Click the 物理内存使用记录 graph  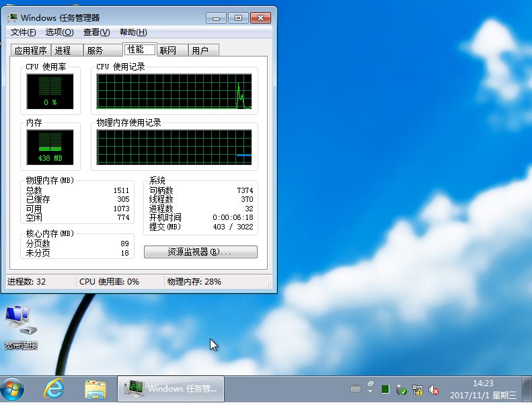point(174,147)
